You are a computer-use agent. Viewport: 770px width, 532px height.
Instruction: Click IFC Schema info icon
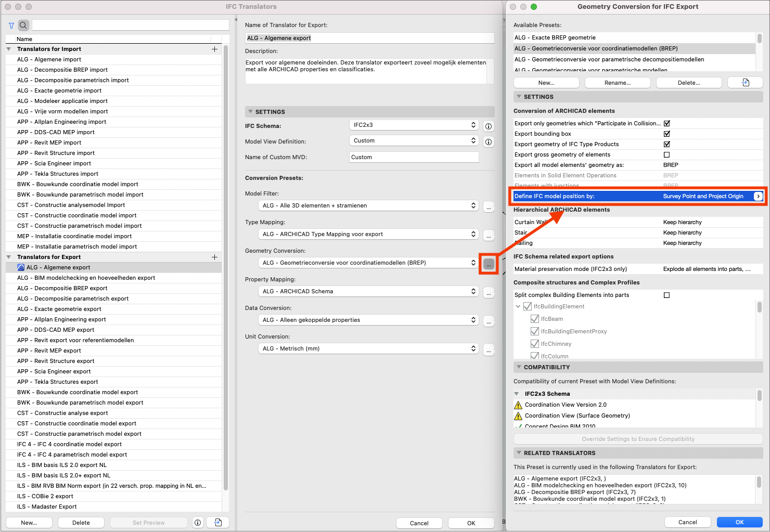tap(489, 126)
